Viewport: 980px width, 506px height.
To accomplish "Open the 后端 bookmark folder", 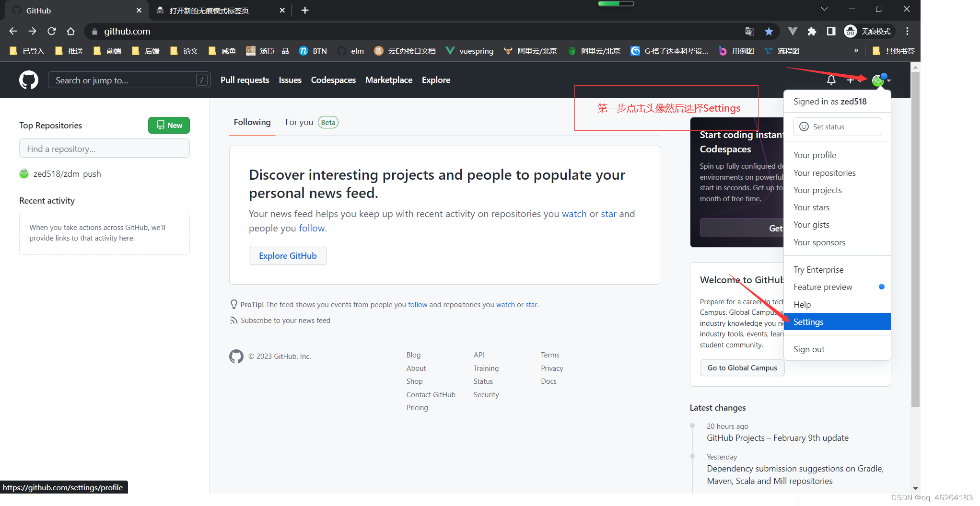I will tap(145, 51).
